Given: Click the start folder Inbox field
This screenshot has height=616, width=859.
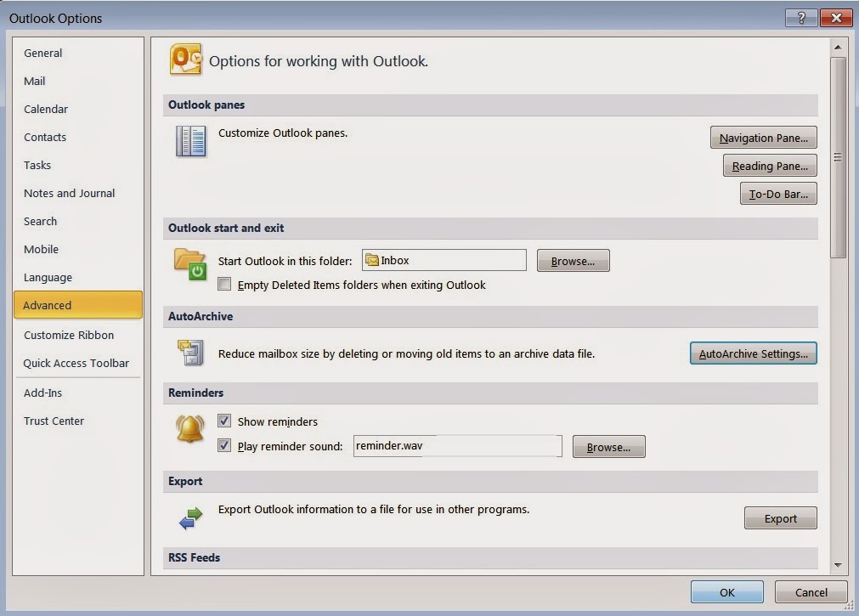Looking at the screenshot, I should click(444, 260).
